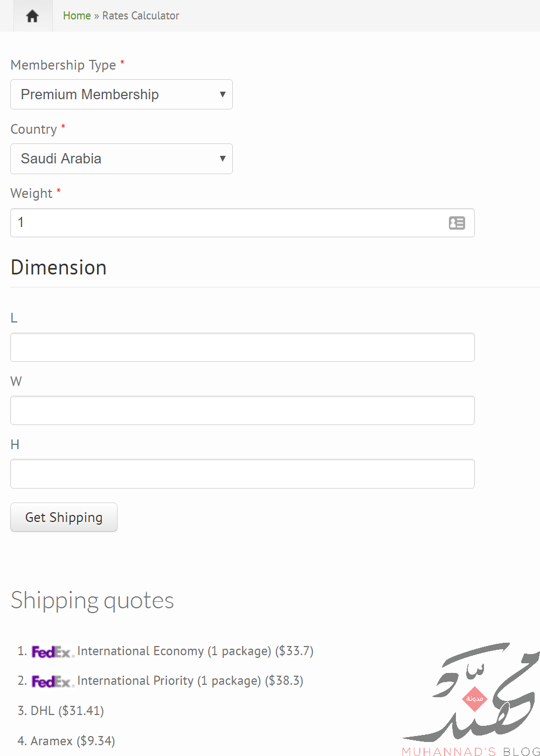Image resolution: width=540 pixels, height=756 pixels.
Task: Click the Membership Type dropdown arrow
Action: point(223,94)
